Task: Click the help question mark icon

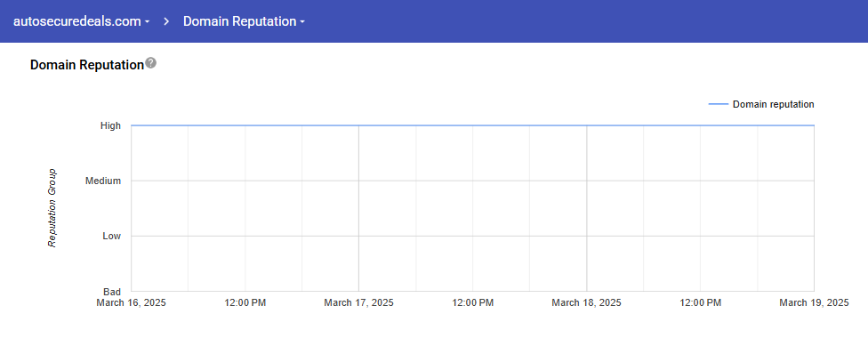Action: click(150, 63)
